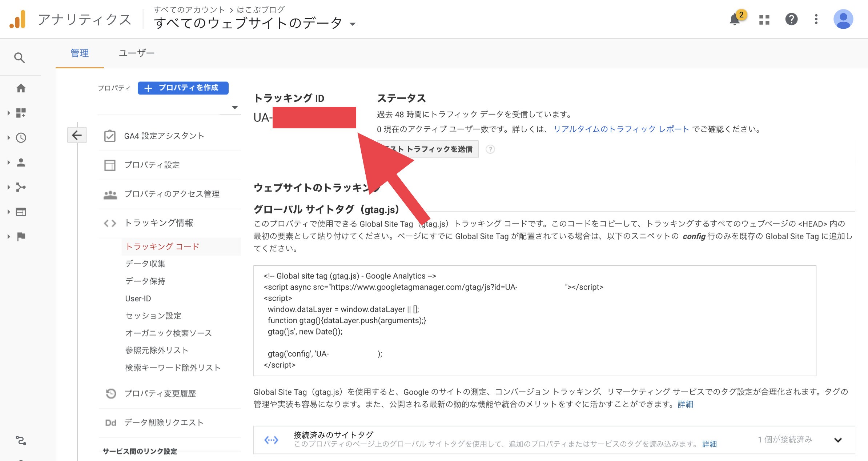The width and height of the screenshot is (868, 461).
Task: Select セッション設定 submenu item
Action: (x=153, y=316)
